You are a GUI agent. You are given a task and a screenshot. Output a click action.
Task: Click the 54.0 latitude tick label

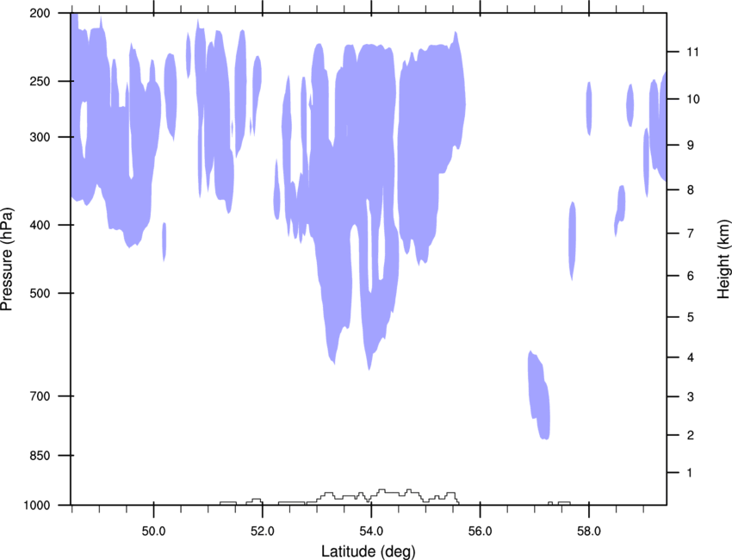[371, 527]
